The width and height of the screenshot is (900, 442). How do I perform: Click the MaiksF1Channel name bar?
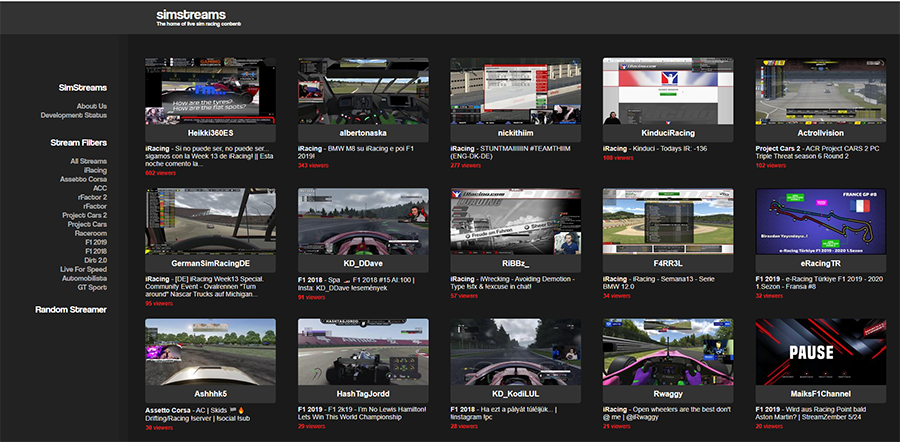tap(821, 394)
